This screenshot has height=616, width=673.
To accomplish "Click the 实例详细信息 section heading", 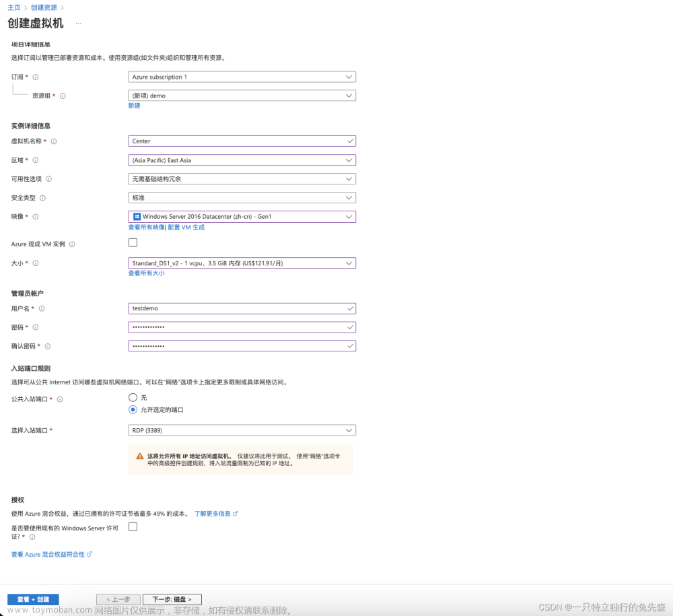I will (x=31, y=126).
